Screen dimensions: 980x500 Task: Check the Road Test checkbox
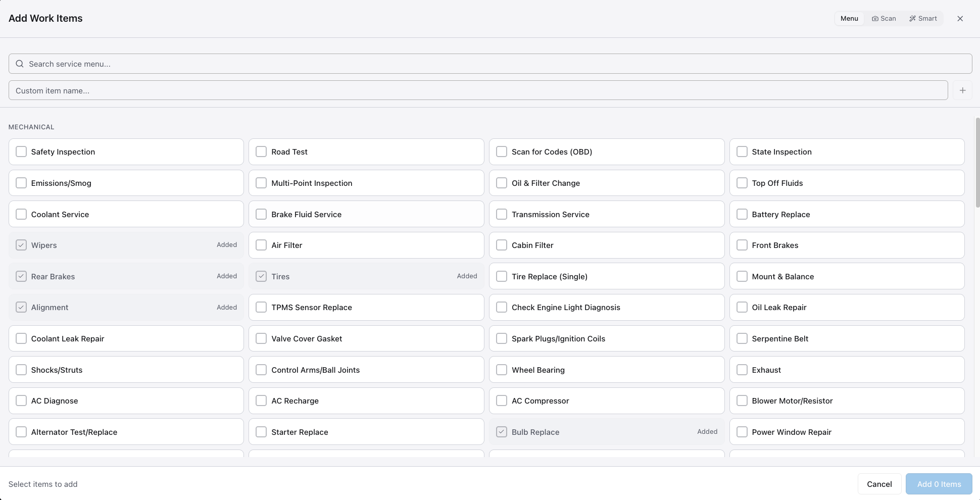point(261,152)
